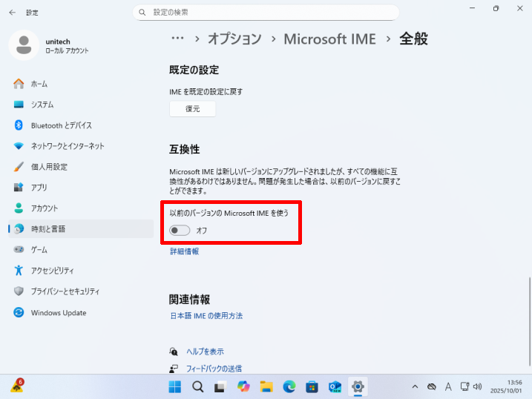The image size is (532, 399).
Task: Open Microsoft Edge from the taskbar
Action: [289, 386]
